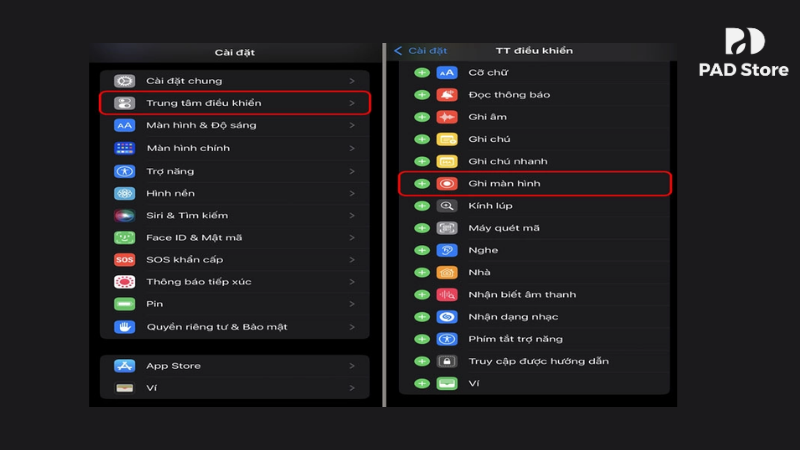This screenshot has height=450, width=800.
Task: Open chevron on Quyền riêng tư & Bảo mật
Action: click(352, 327)
